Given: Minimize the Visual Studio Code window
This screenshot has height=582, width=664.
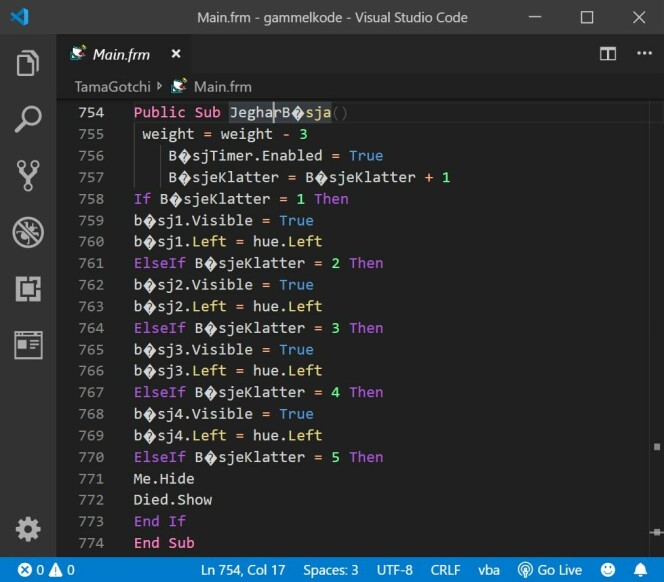Looking at the screenshot, I should pos(535,17).
